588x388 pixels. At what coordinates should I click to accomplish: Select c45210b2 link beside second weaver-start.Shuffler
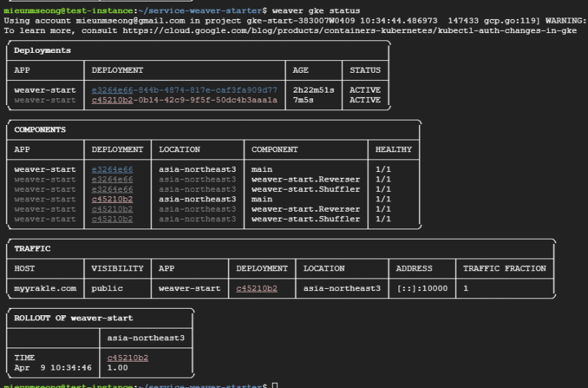tap(112, 219)
